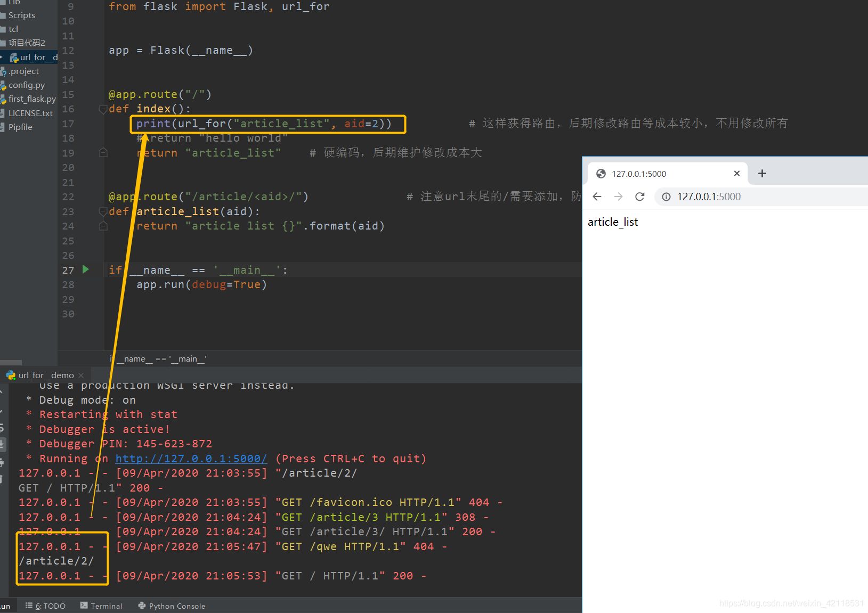This screenshot has width=868, height=613.
Task: Close the url_for_demo run tab
Action: (x=81, y=375)
